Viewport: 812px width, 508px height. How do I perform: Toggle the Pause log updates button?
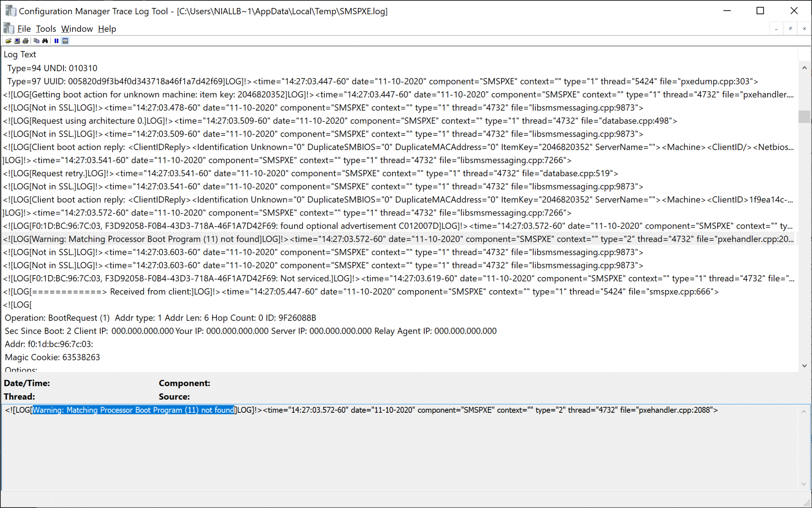coord(56,41)
